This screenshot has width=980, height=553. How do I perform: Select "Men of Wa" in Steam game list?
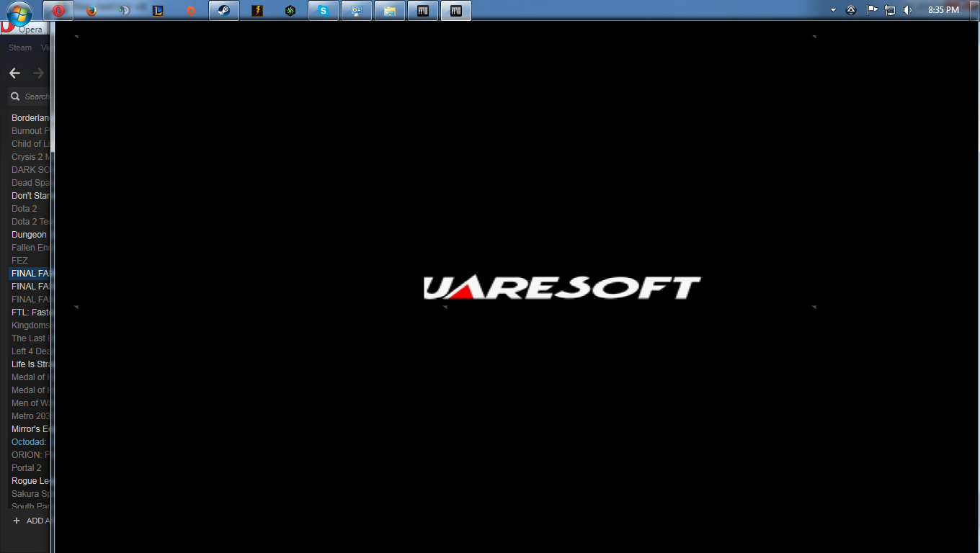30,403
